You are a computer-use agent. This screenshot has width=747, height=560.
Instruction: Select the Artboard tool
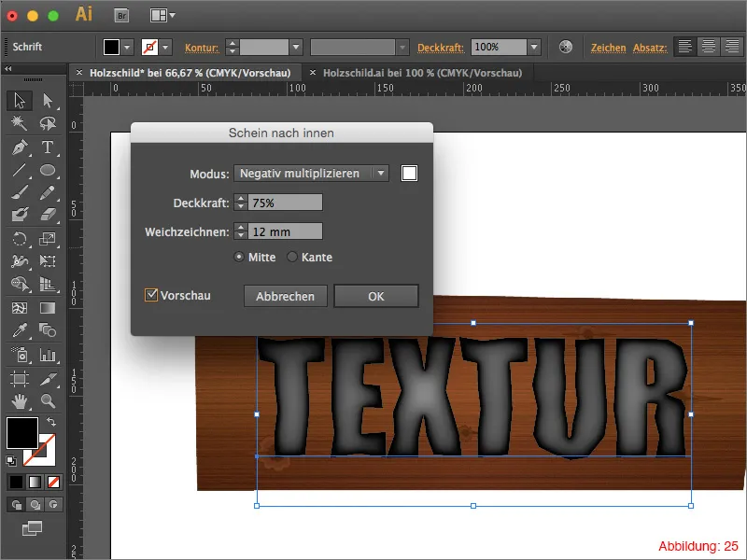point(20,379)
